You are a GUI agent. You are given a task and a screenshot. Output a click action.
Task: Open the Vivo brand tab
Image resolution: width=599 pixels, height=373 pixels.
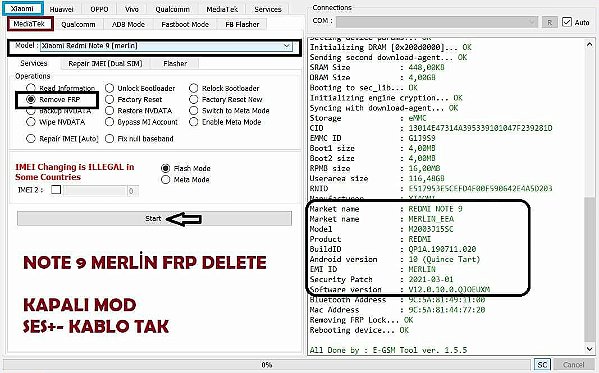click(x=132, y=9)
